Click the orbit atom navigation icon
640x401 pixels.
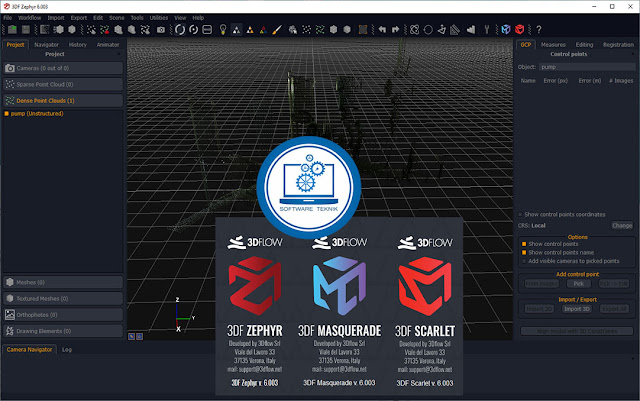tap(415, 29)
